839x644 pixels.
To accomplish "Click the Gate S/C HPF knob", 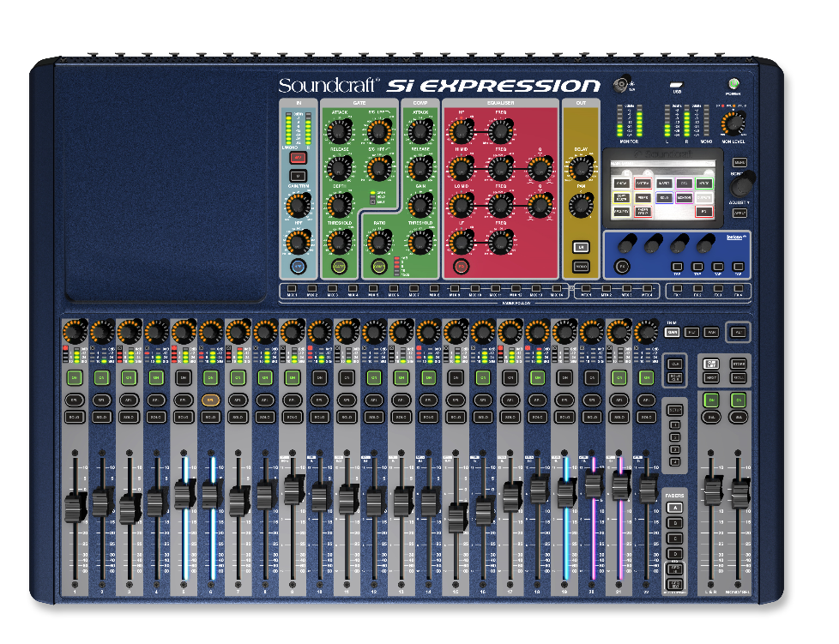I will 379,168.
